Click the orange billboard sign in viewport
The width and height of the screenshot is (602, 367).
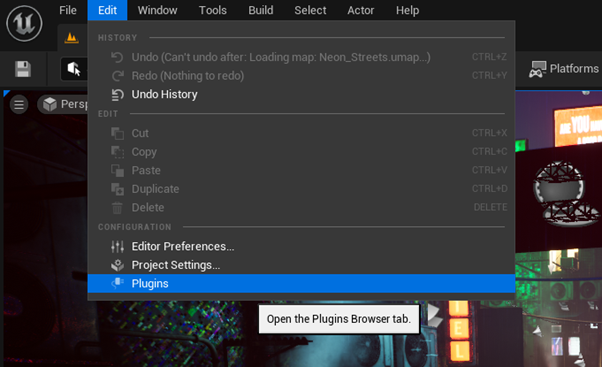click(577, 126)
